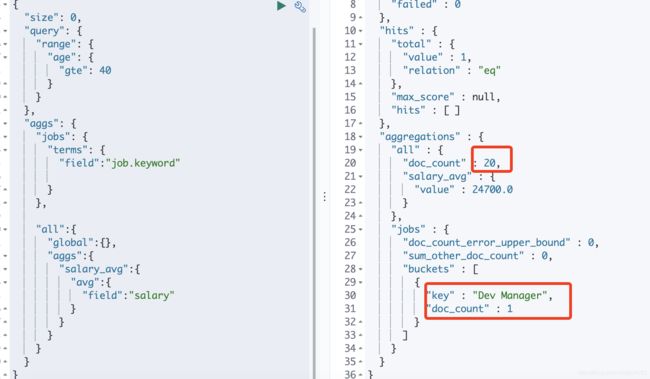Collapse the fold arrow at line 21 "salary_avg"

pos(361,176)
